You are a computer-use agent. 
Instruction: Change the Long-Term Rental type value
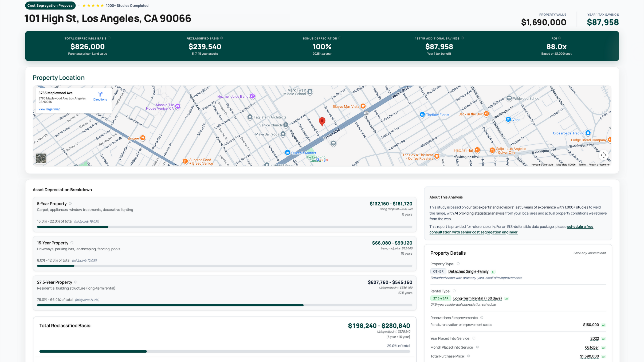477,298
